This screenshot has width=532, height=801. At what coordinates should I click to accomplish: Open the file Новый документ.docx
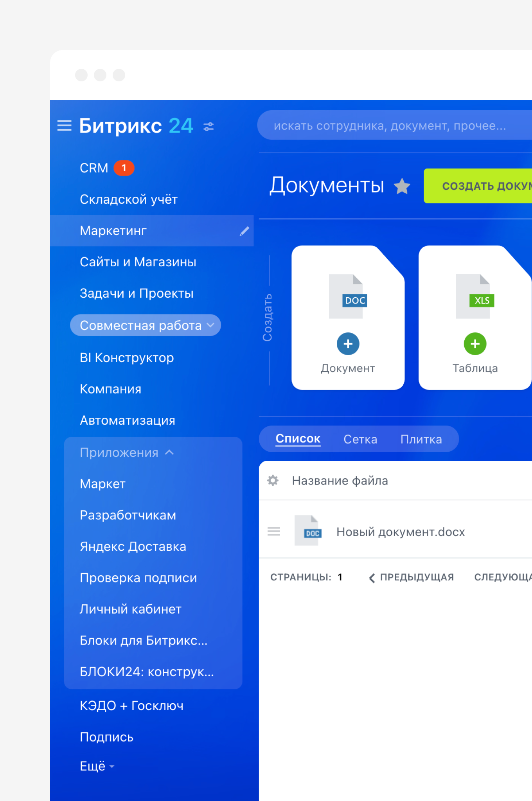tap(401, 532)
